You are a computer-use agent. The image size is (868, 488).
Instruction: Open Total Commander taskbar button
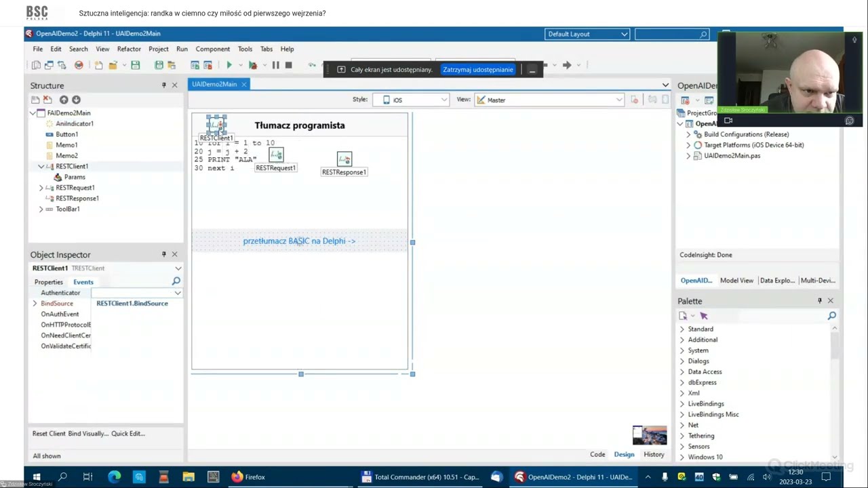coord(421,477)
